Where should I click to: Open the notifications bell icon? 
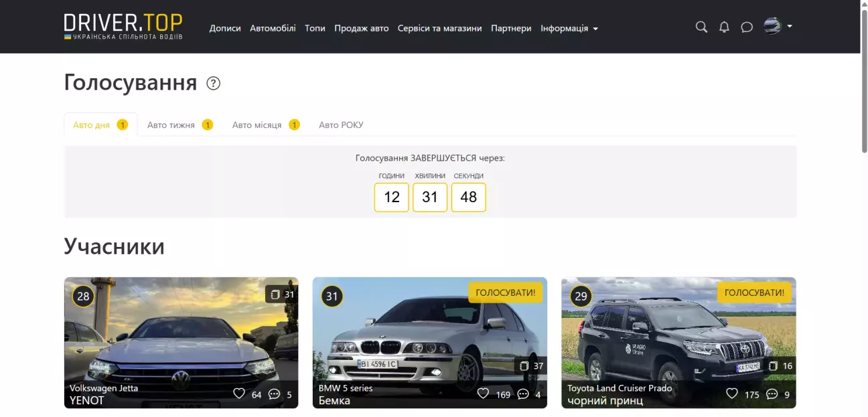click(x=724, y=27)
